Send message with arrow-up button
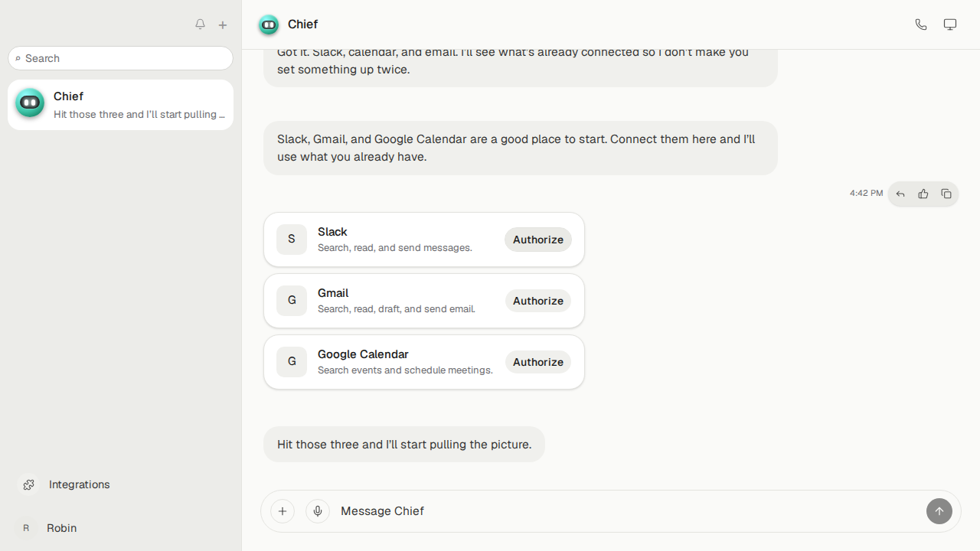The width and height of the screenshot is (980, 551). [x=939, y=511]
